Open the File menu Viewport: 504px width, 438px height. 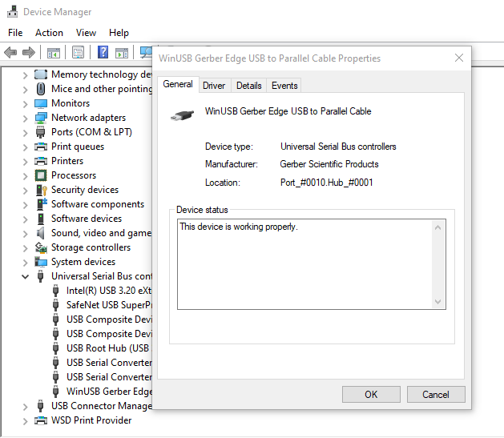(x=15, y=33)
